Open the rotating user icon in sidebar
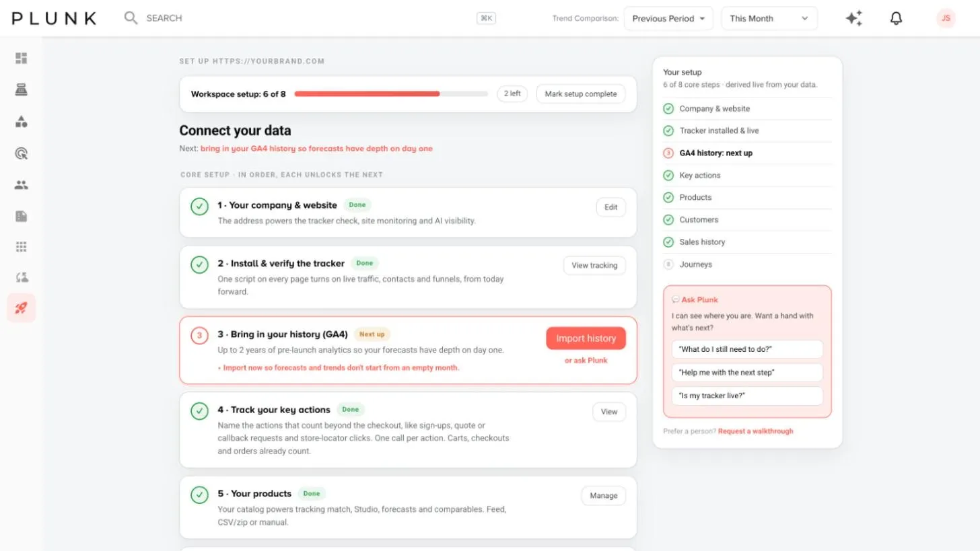The image size is (980, 551). coord(22,277)
